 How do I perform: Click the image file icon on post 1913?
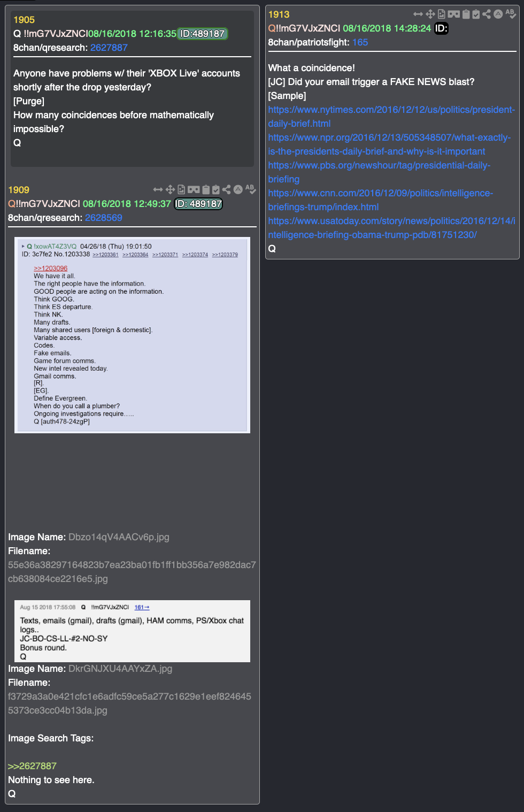(x=442, y=14)
